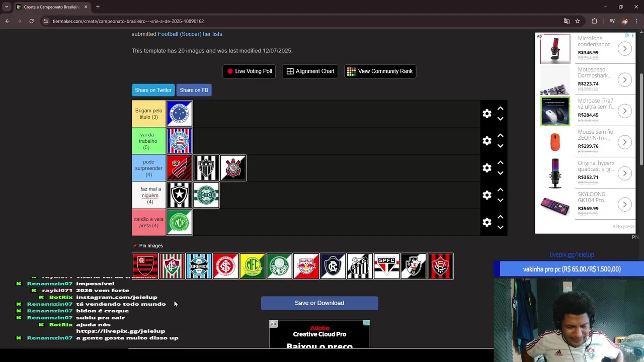This screenshot has width=644, height=362.
Task: Click the tiermaker.com address bar
Action: click(x=302, y=21)
